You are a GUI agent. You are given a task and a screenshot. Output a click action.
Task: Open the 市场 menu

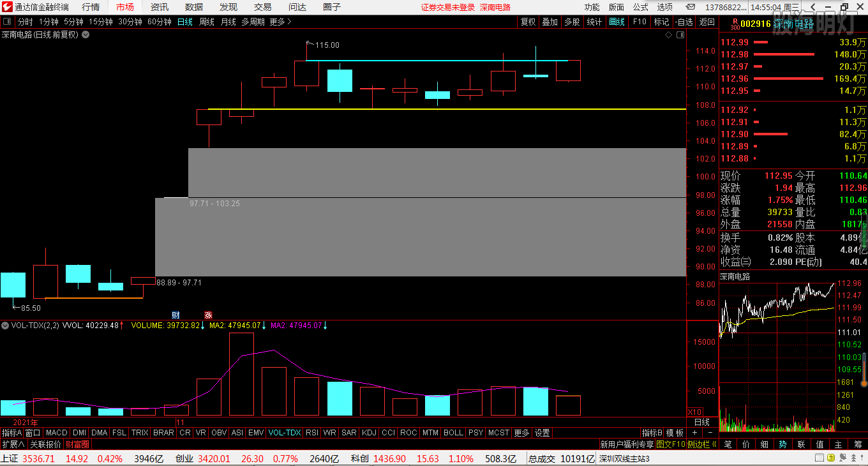coord(125,7)
